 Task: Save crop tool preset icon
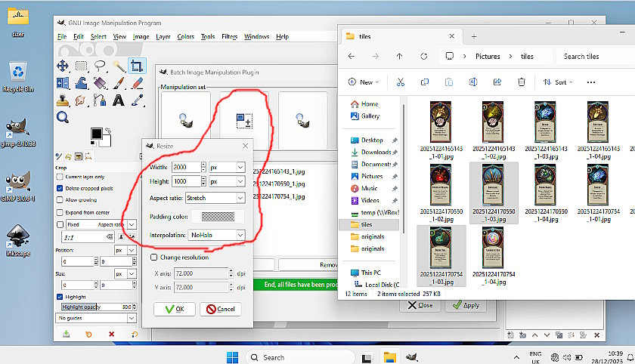[x=67, y=334]
